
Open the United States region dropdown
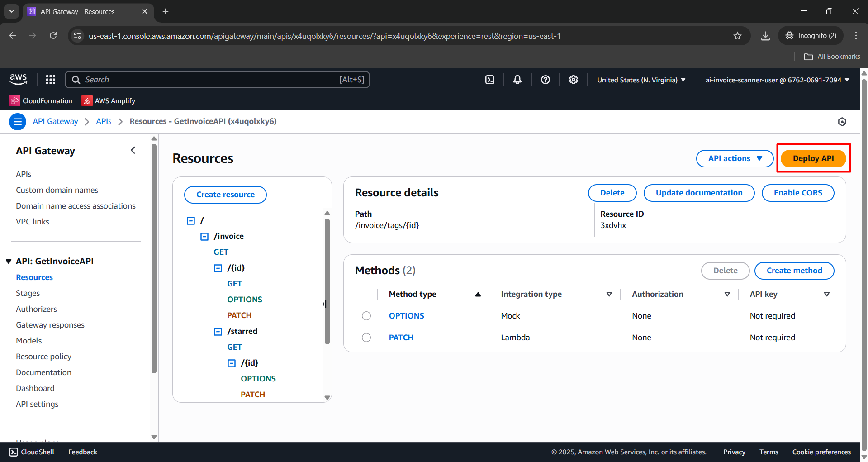click(x=640, y=80)
